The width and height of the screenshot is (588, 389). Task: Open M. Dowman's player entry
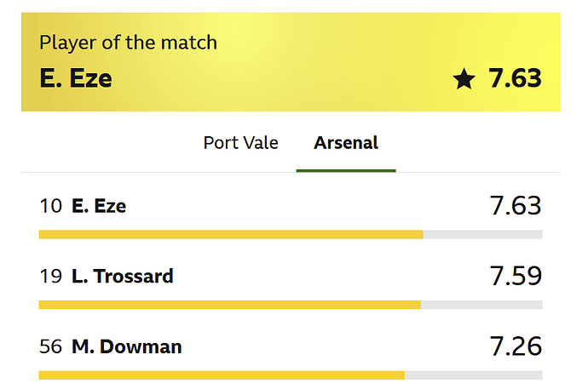pyautogui.click(x=126, y=346)
